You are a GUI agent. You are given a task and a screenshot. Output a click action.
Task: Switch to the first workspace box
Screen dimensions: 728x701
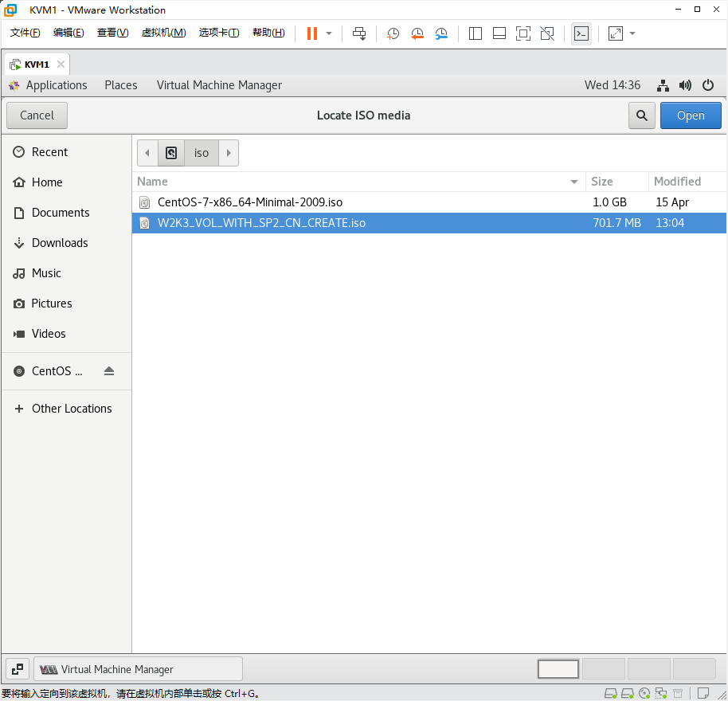pos(558,669)
